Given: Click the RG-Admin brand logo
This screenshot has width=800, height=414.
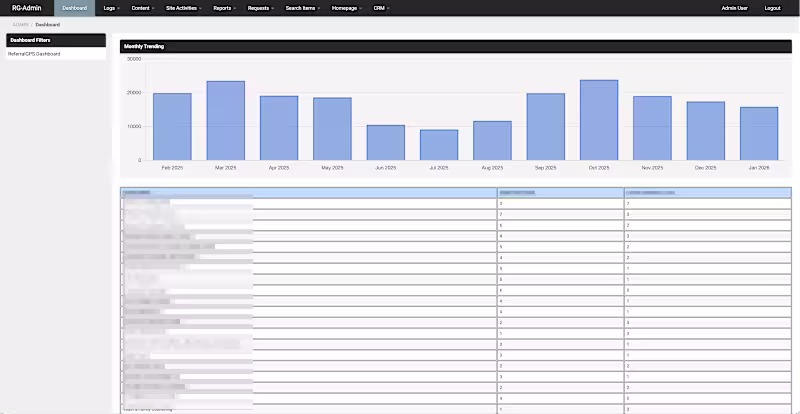Looking at the screenshot, I should [27, 8].
